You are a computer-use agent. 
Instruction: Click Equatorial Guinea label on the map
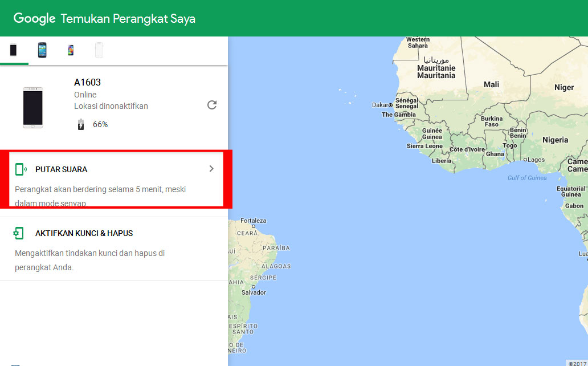[x=571, y=192]
